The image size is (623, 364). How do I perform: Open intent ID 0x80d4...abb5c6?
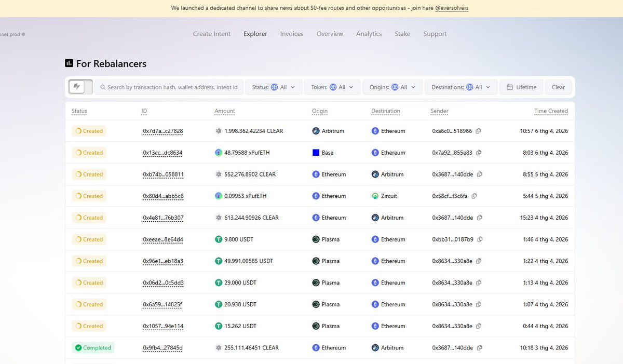pos(163,196)
